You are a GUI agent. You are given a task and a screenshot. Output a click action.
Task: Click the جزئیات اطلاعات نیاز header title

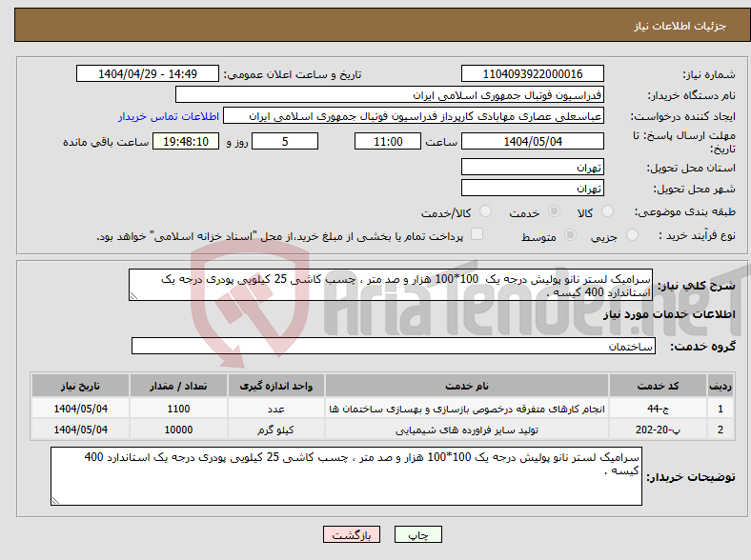point(680,26)
